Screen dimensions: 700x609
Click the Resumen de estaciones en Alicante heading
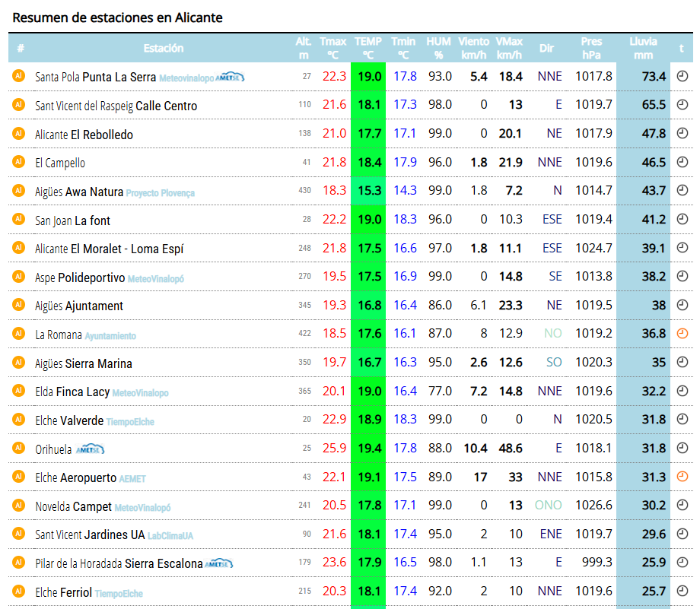117,17
